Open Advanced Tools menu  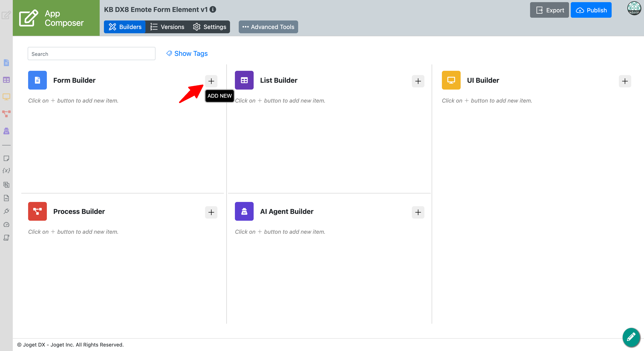pyautogui.click(x=268, y=27)
